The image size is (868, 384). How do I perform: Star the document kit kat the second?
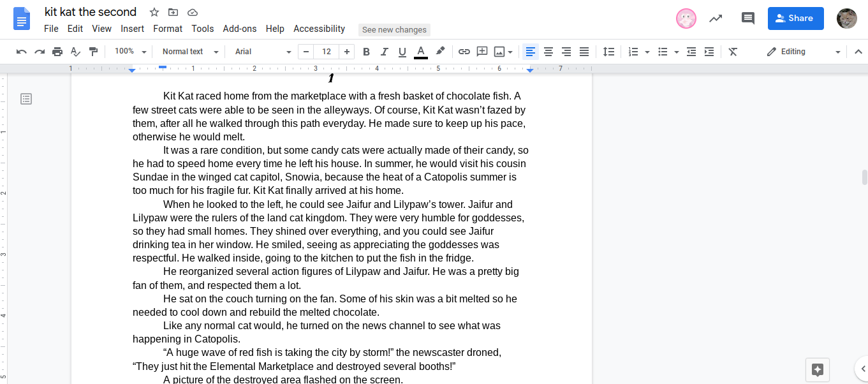pos(154,12)
